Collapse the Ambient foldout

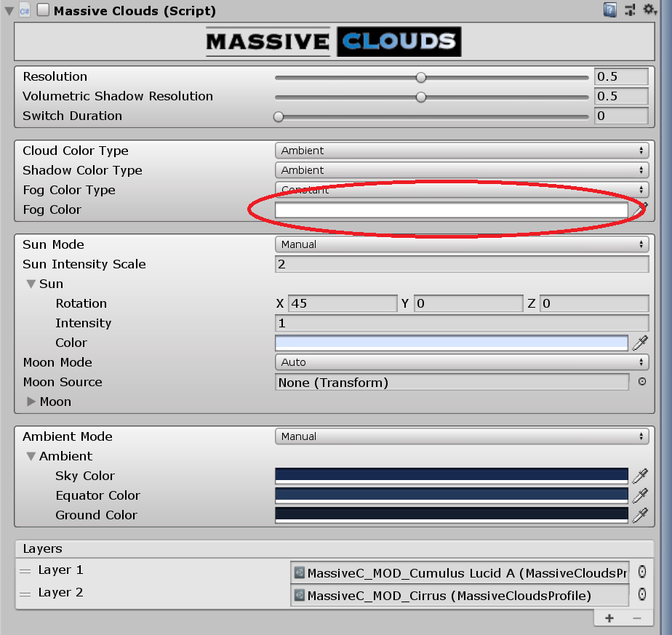[31, 456]
